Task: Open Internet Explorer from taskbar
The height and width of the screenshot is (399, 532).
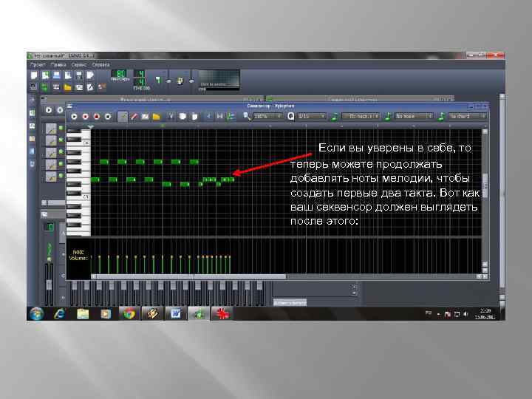Action: (x=60, y=314)
